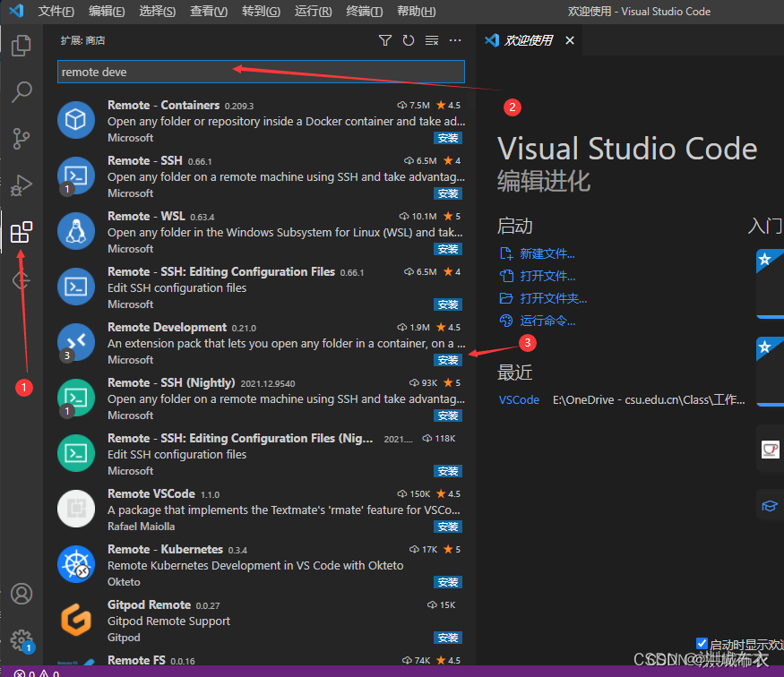Image resolution: width=784 pixels, height=677 pixels.
Task: Click the Rafael Maiolla publisher name
Action: tap(141, 527)
